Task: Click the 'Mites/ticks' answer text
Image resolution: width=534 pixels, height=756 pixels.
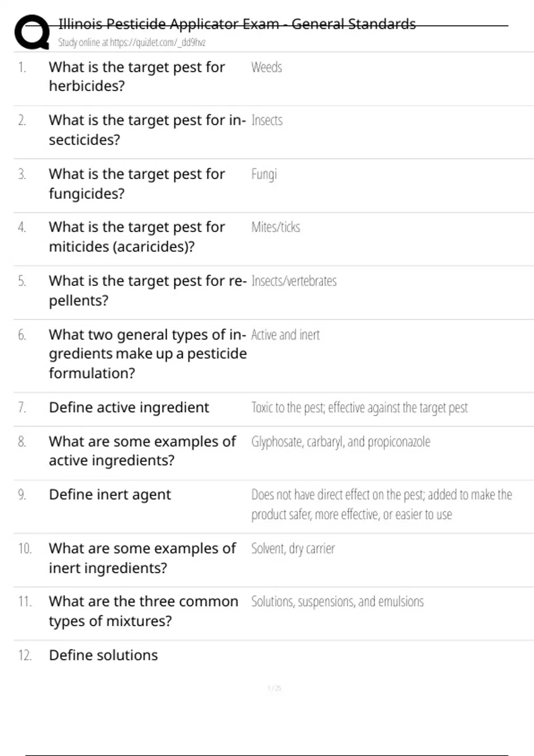Action: click(x=275, y=227)
